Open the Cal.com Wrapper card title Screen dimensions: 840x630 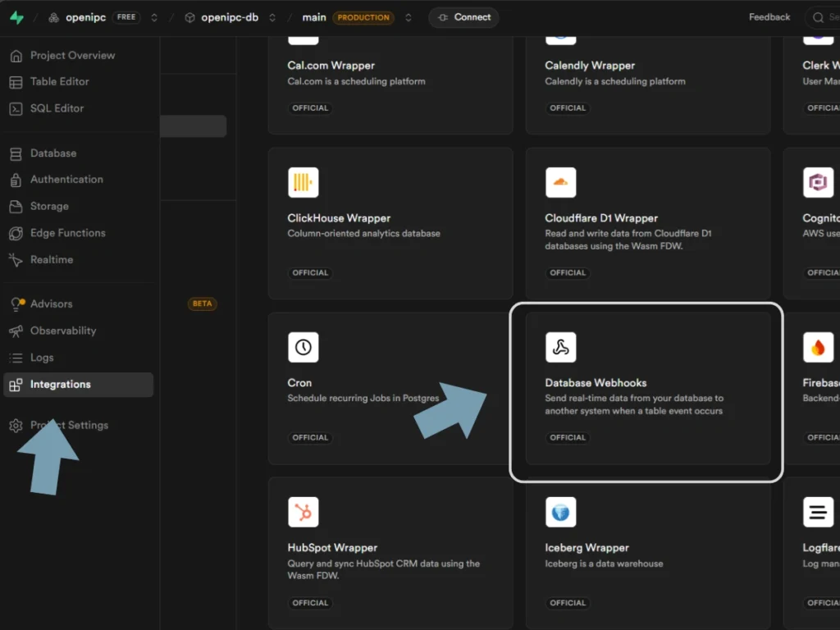point(331,66)
